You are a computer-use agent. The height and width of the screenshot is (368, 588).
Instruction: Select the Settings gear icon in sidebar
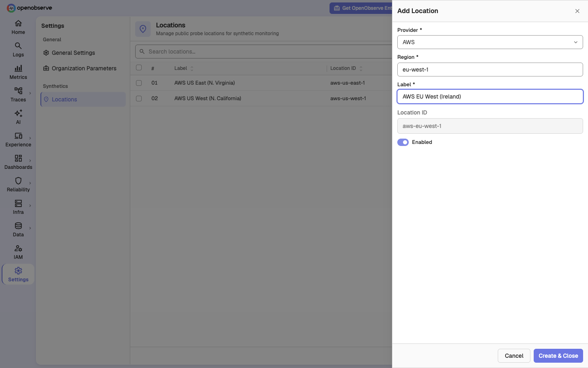[x=18, y=271]
